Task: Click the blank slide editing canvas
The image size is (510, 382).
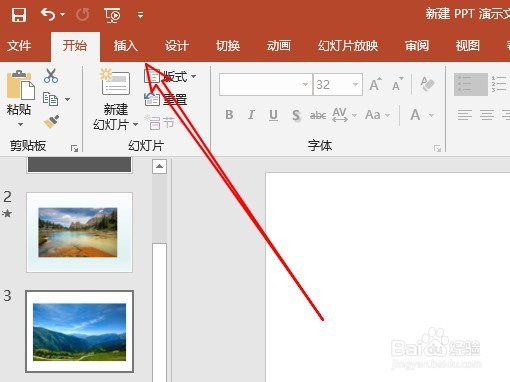Action: (388, 277)
